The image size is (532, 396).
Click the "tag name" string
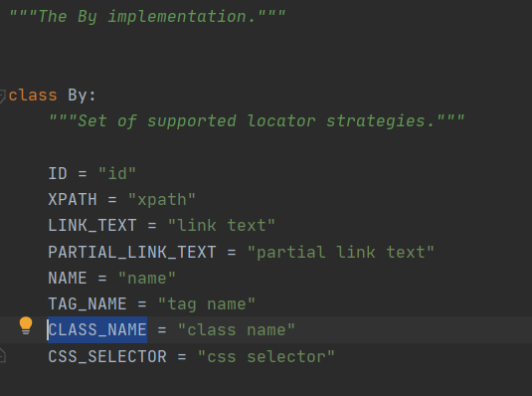point(207,303)
